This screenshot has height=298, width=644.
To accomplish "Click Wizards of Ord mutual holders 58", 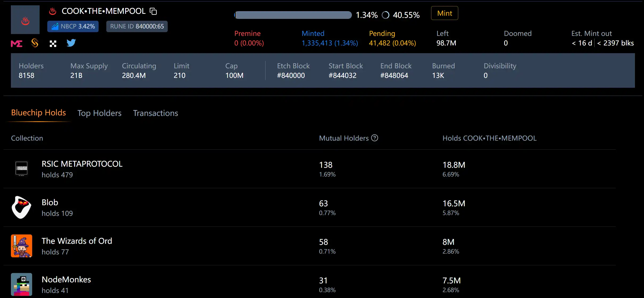I will (323, 242).
